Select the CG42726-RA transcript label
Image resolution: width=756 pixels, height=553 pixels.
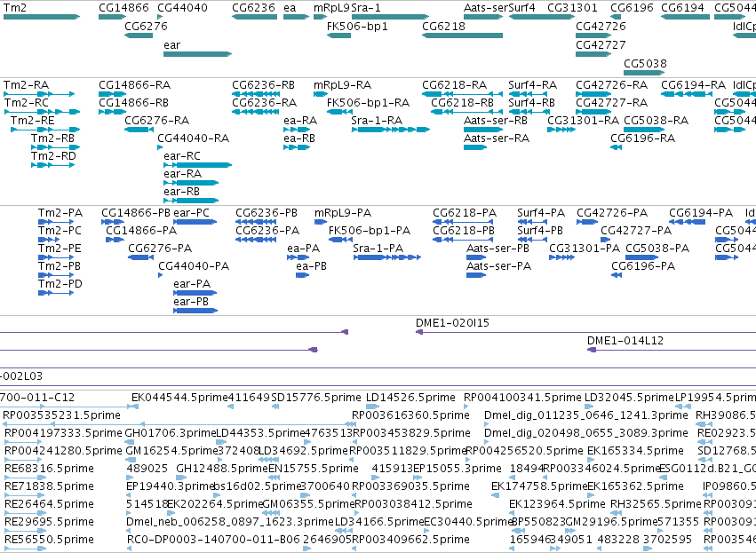611,85
